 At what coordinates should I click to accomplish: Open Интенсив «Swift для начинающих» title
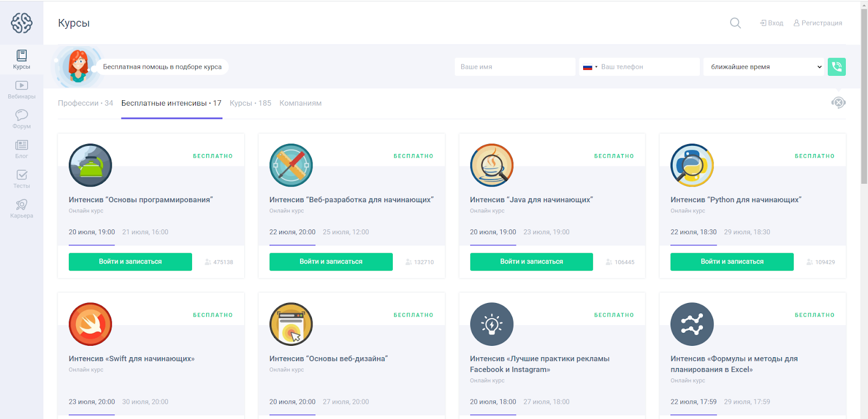[132, 358]
